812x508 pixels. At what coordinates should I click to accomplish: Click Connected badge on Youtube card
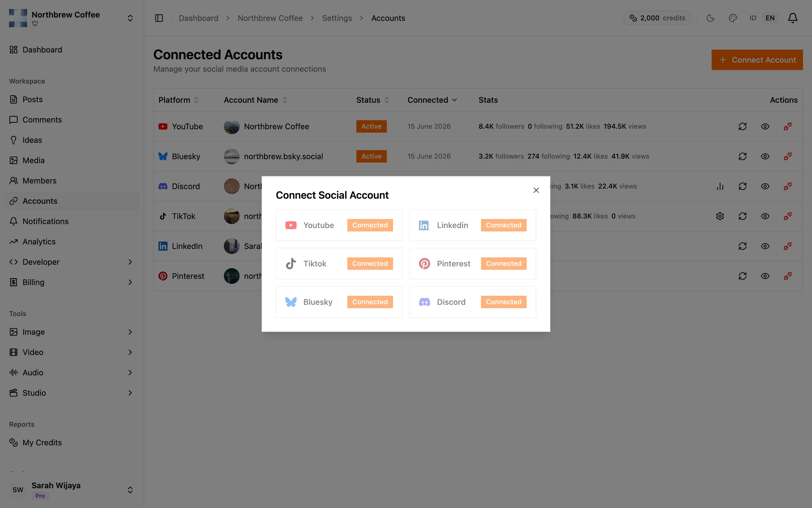tap(370, 225)
